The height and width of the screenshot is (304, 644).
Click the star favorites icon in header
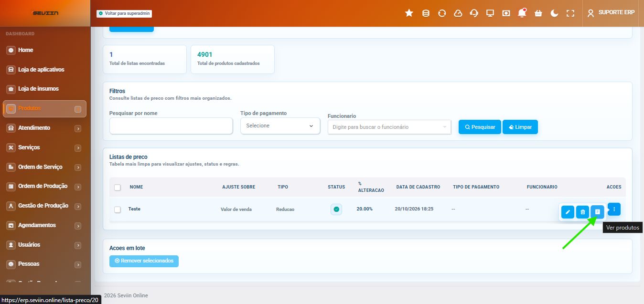[x=409, y=13]
